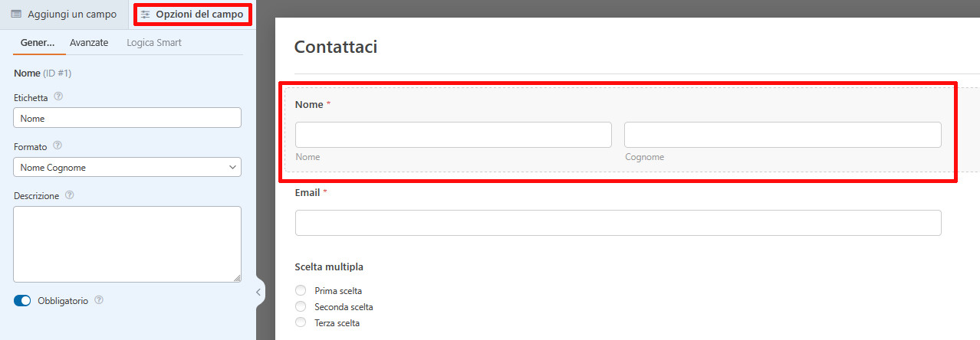980x340 pixels.
Task: Click the Contattaci form title
Action: pos(336,47)
